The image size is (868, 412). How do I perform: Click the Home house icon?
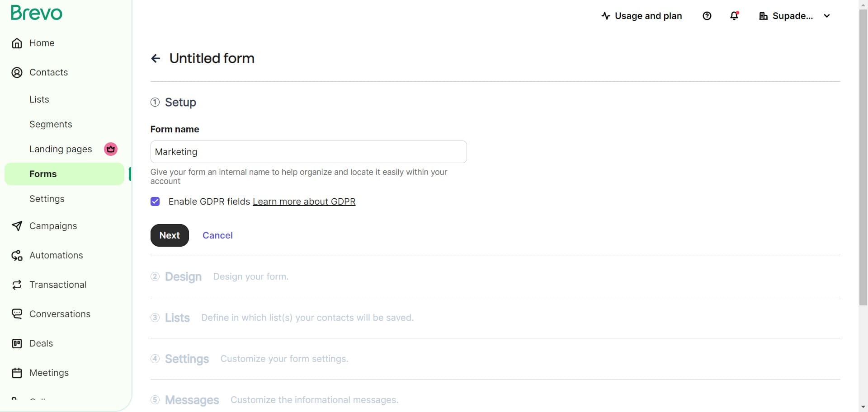(x=17, y=43)
